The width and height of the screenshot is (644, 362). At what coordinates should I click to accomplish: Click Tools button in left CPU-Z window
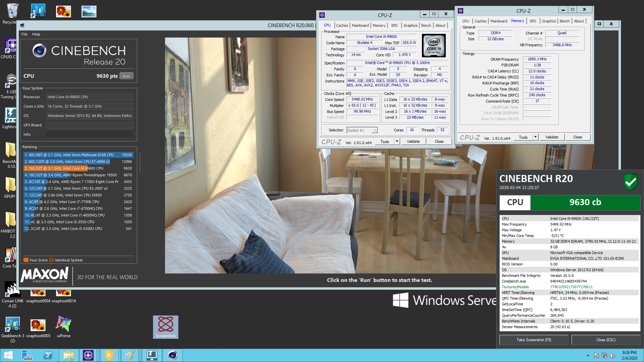(385, 141)
